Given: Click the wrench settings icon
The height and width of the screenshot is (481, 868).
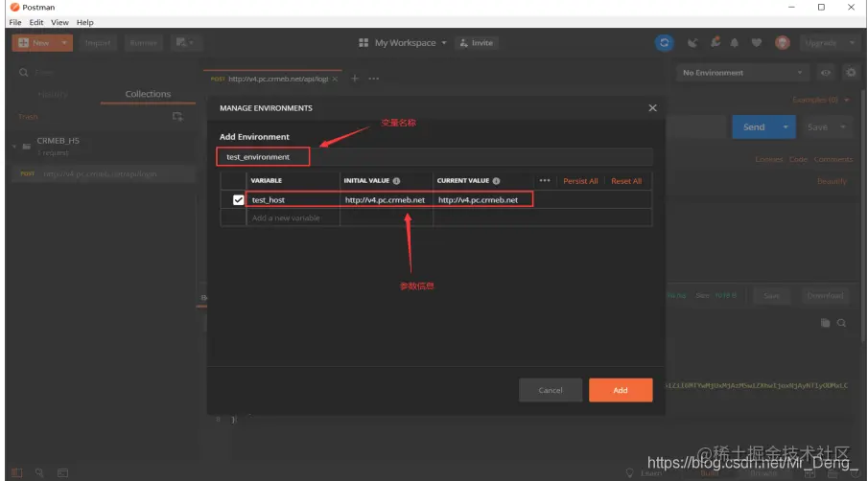Looking at the screenshot, I should (716, 42).
